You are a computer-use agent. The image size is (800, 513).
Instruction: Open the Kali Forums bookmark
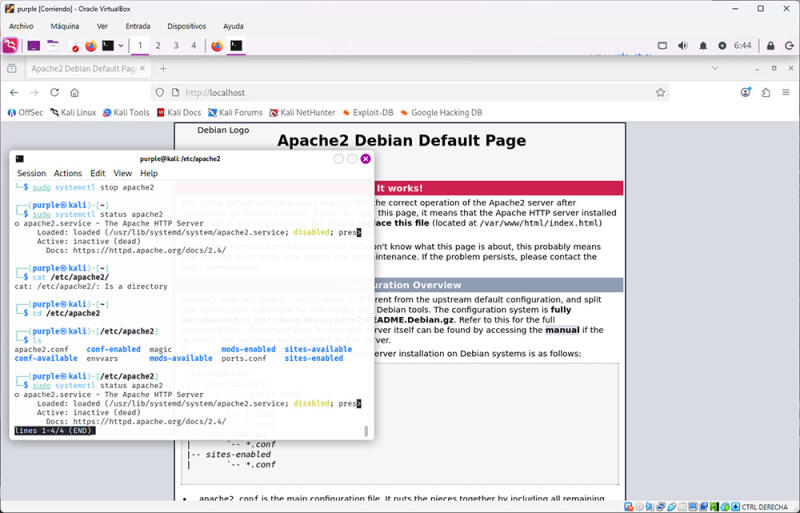coord(235,112)
